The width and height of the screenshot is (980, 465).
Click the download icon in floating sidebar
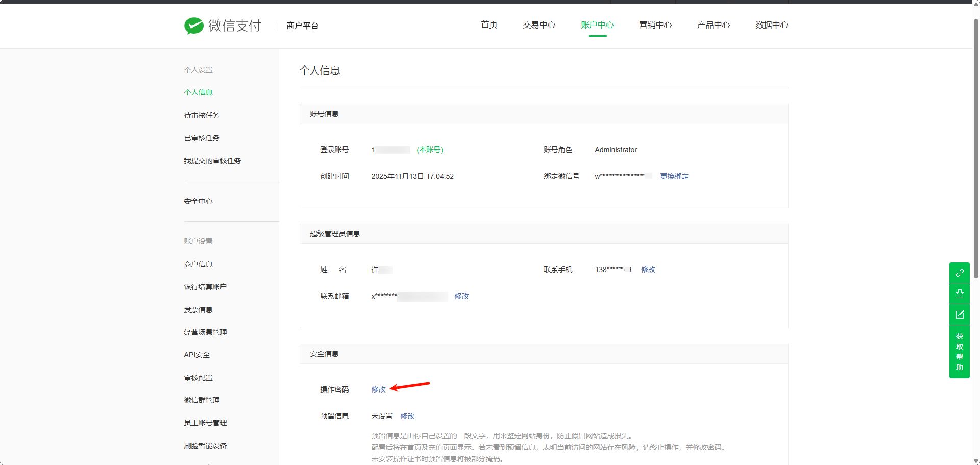click(x=959, y=293)
